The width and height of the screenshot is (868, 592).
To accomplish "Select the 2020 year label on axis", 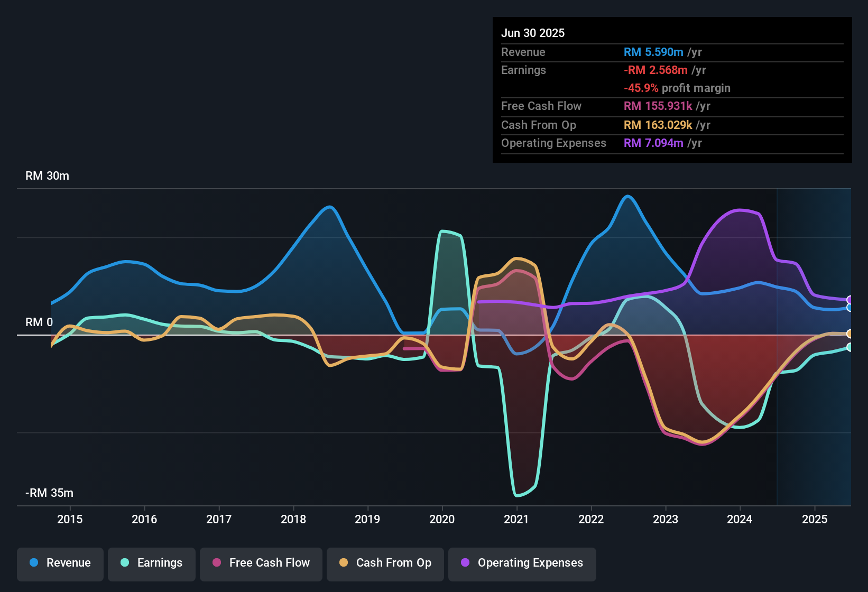I will point(442,520).
